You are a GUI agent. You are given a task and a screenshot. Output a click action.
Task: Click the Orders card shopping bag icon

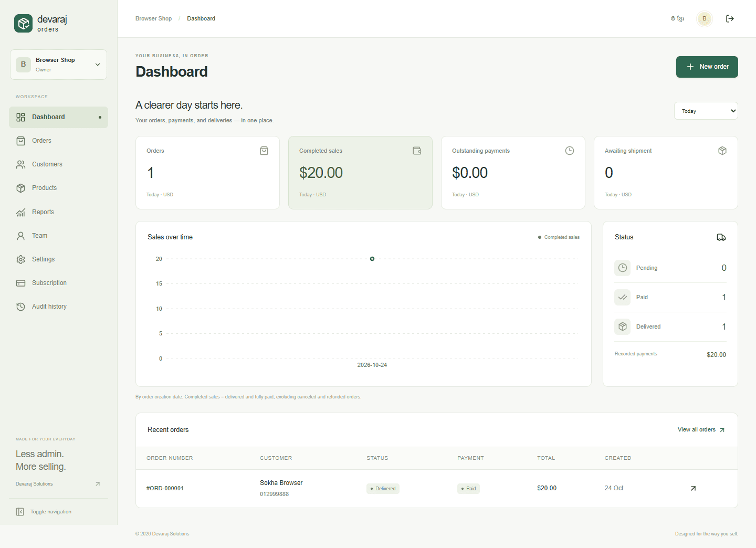tap(264, 151)
